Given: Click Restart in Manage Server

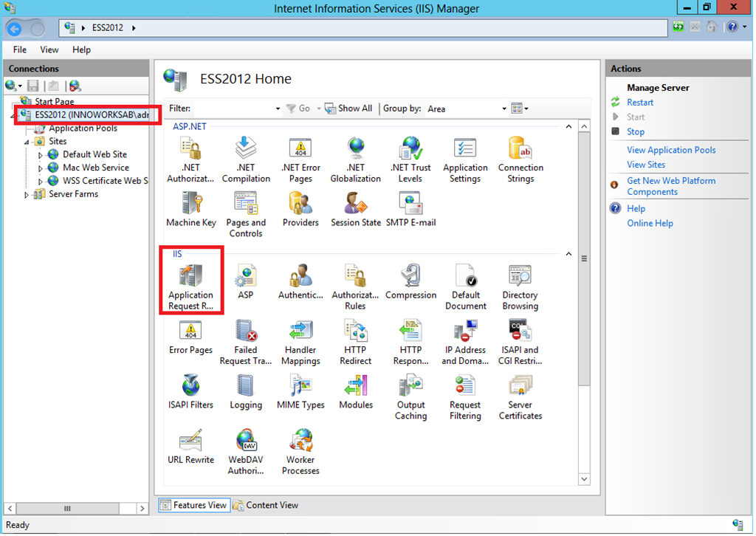Looking at the screenshot, I should (640, 102).
